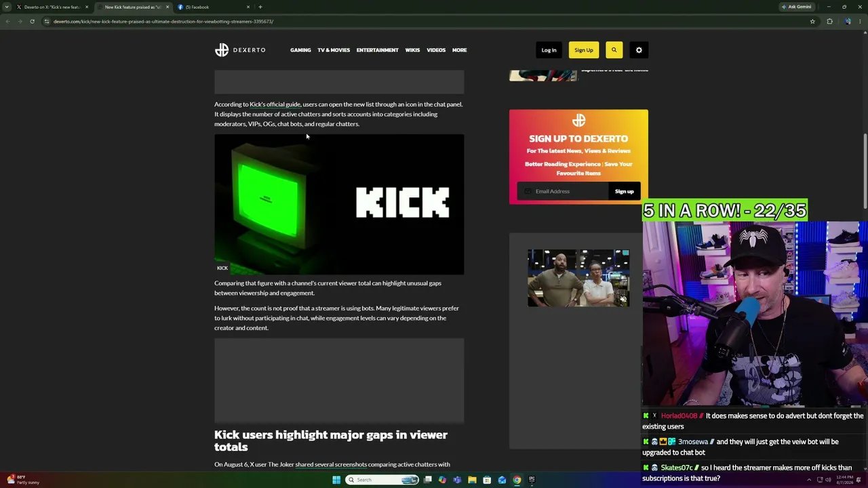Viewport: 868px width, 488px height.
Task: Open the shared several screenshots link
Action: (x=331, y=465)
